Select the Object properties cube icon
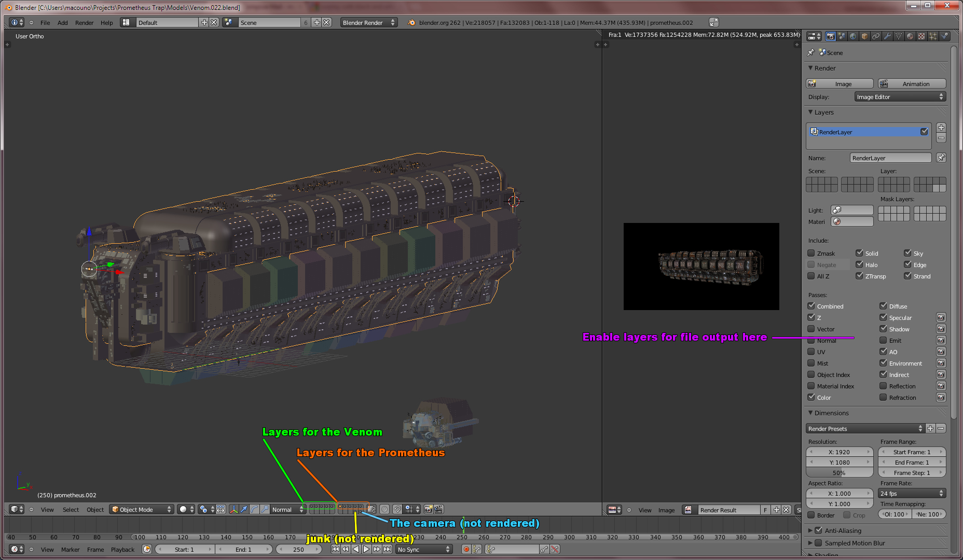The width and height of the screenshot is (963, 560). point(864,36)
